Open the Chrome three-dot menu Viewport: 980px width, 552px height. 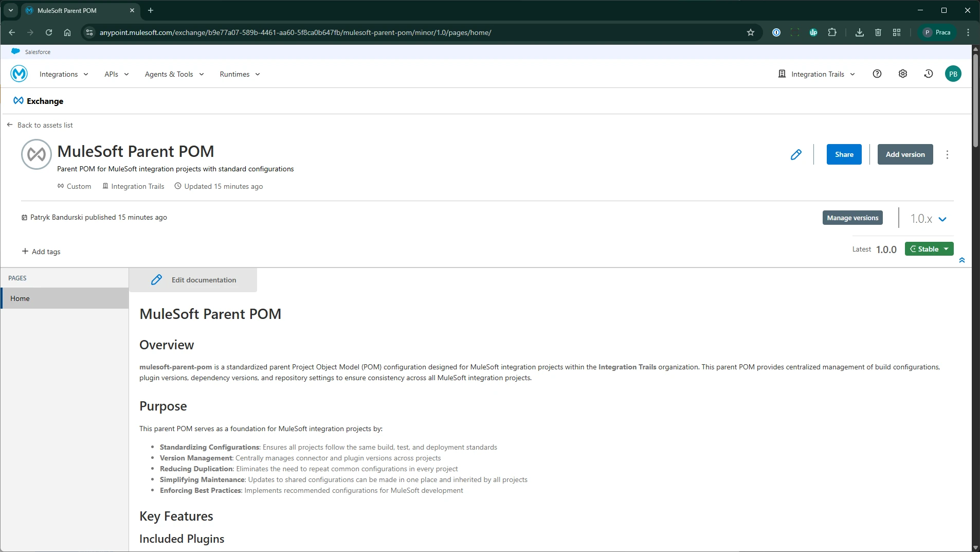[968, 32]
